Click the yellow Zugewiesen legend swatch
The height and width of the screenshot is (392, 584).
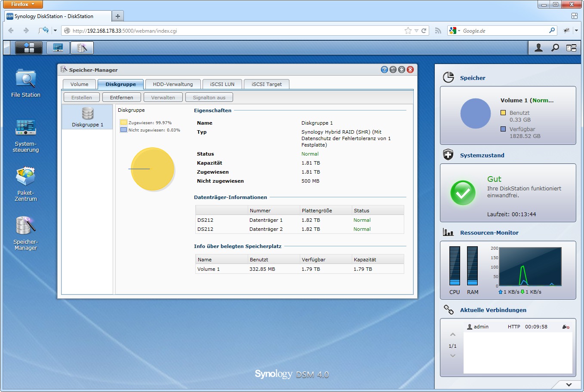(x=123, y=122)
